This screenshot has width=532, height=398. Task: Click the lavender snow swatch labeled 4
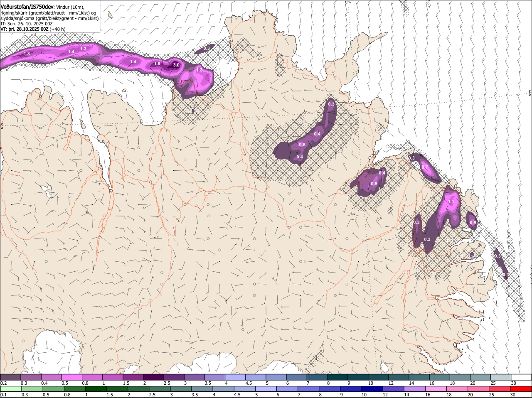pos(235,377)
